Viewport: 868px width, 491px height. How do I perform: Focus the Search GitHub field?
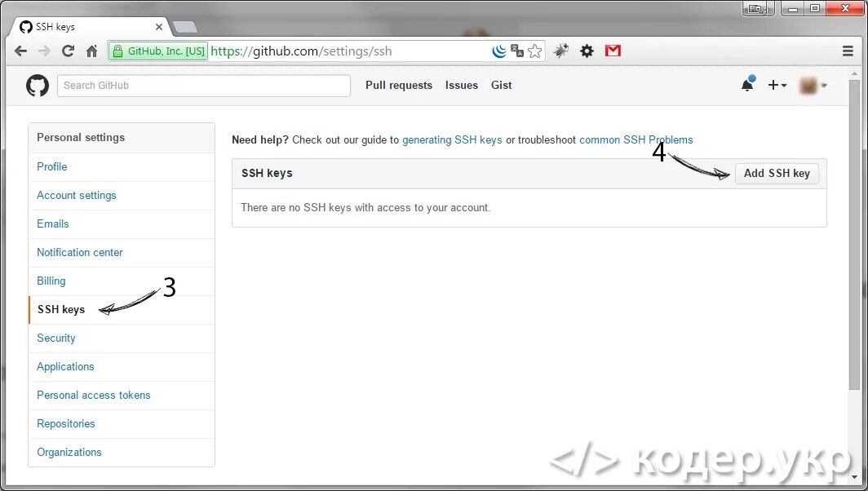(204, 86)
